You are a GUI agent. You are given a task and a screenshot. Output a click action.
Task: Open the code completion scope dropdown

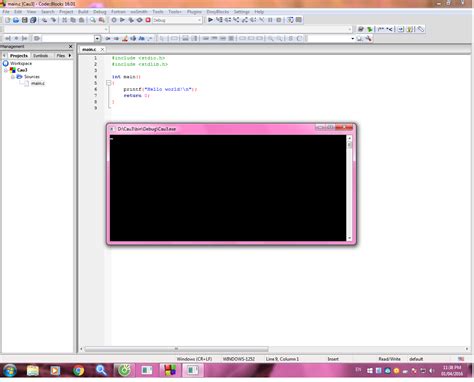pyautogui.click(x=56, y=29)
